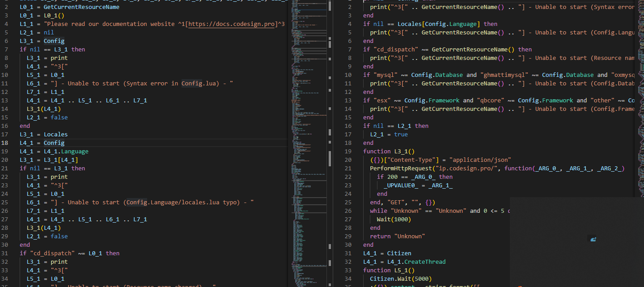Click the '_UPVALUE0_ = _ARG_1_' line
644x287 pixels.
tap(418, 185)
